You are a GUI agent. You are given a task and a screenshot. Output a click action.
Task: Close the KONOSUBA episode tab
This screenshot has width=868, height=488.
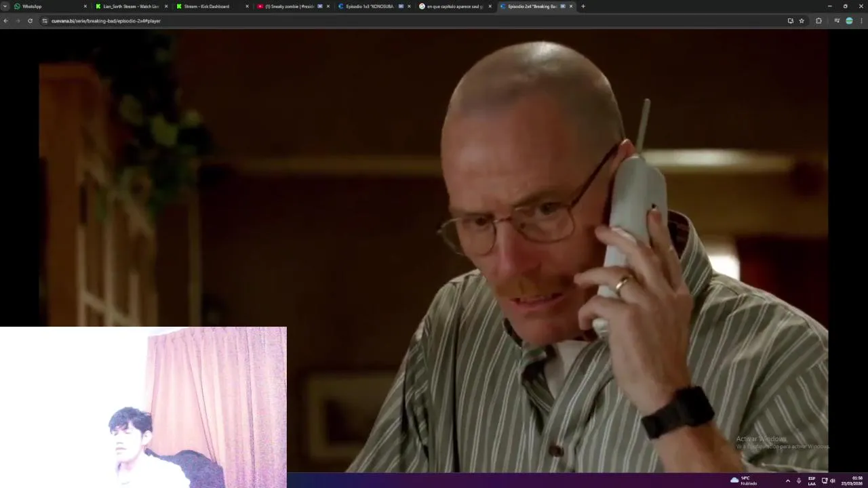click(409, 6)
